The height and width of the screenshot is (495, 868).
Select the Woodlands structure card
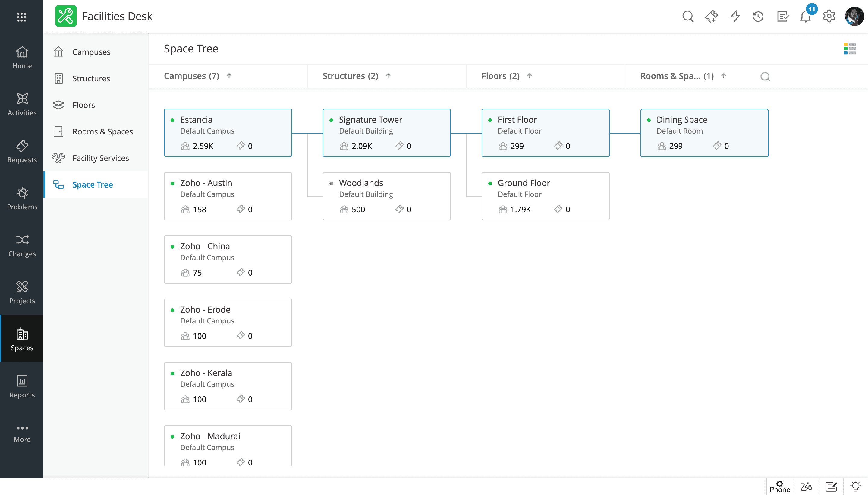click(387, 196)
